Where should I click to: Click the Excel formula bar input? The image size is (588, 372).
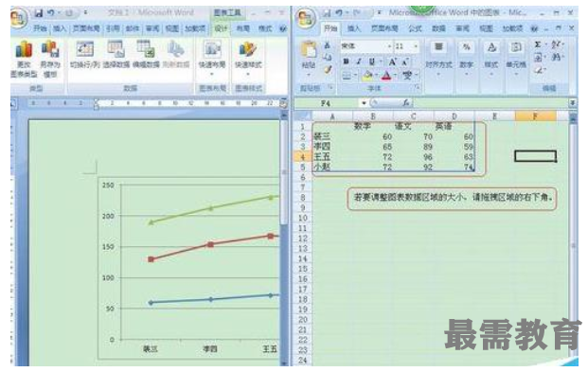click(490, 103)
